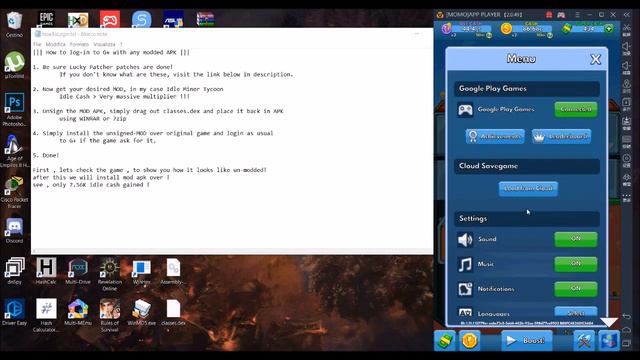This screenshot has width=640, height=360.
Task: Open Achievements in the game menu
Action: click(495, 136)
